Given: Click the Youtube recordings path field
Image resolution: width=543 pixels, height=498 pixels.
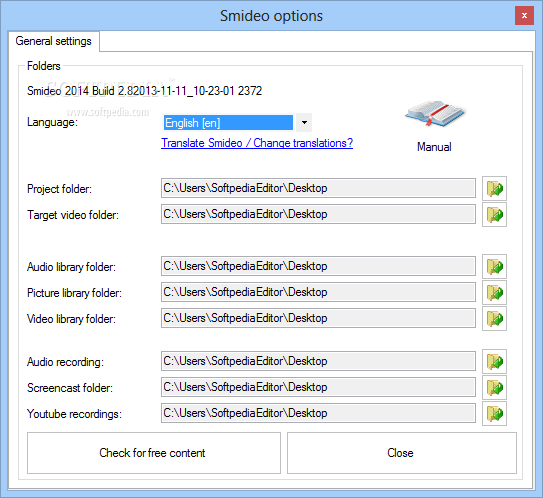Looking at the screenshot, I should tap(318, 413).
